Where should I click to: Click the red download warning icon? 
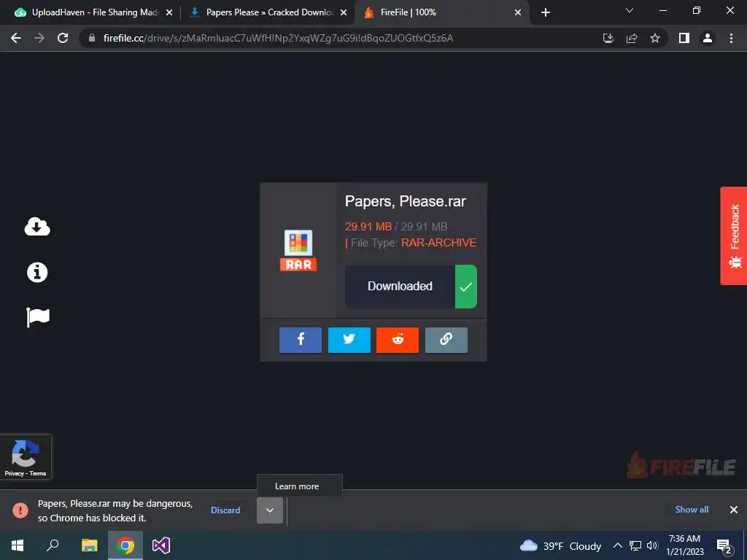coord(20,510)
